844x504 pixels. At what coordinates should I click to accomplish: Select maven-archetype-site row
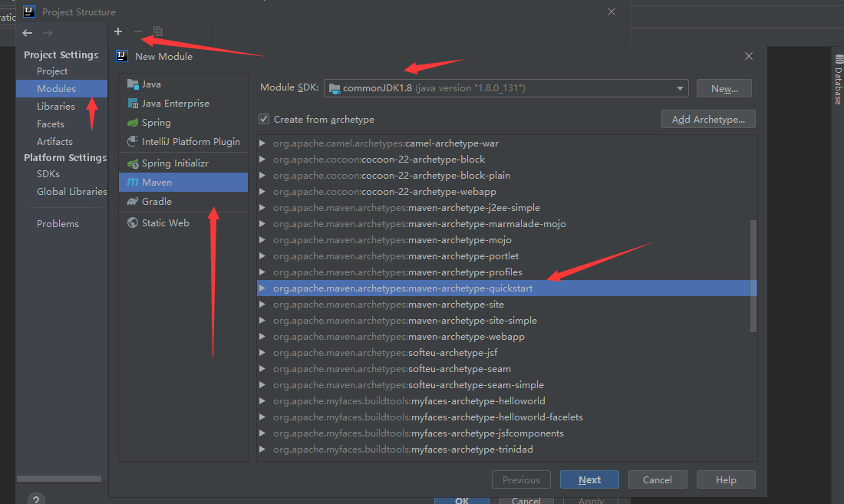click(506, 305)
